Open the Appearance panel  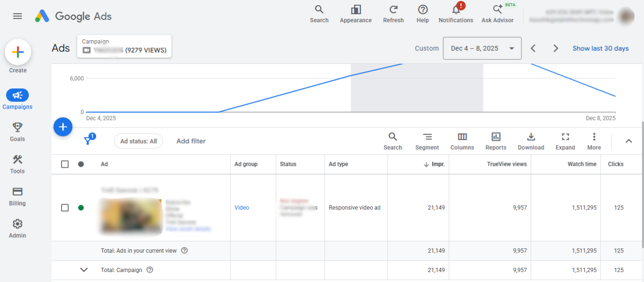(356, 14)
